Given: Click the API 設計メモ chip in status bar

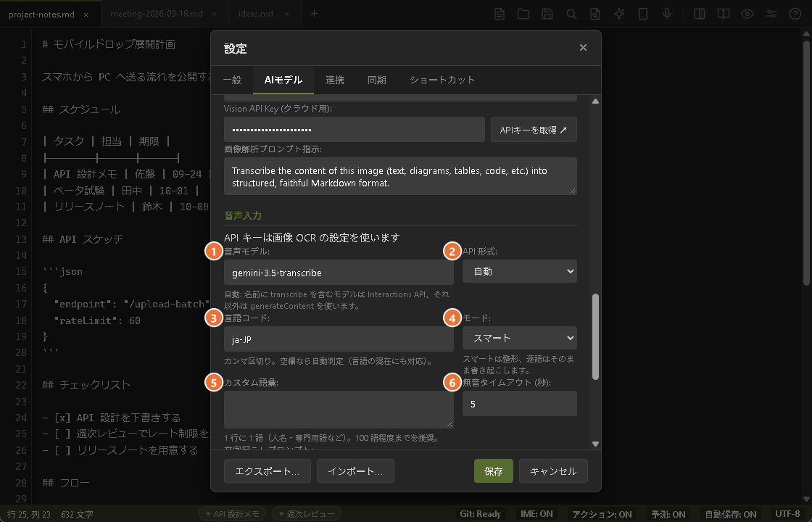Looking at the screenshot, I should (x=233, y=514).
